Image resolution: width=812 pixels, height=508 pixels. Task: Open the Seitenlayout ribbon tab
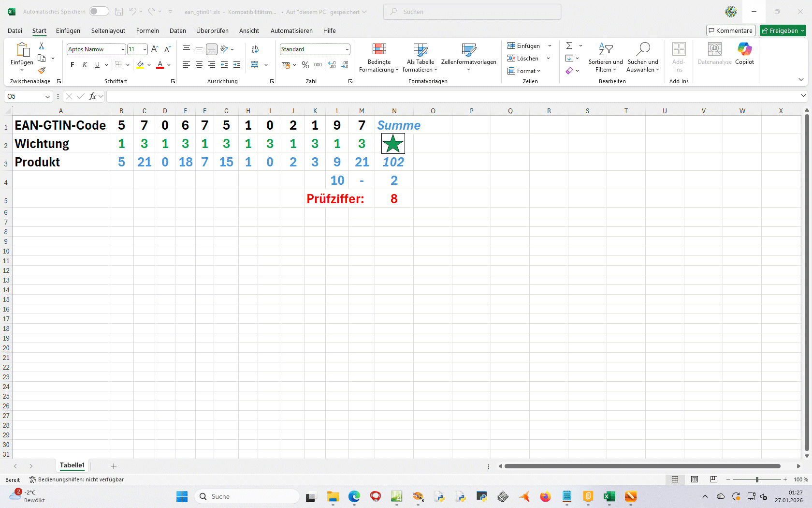(x=108, y=30)
